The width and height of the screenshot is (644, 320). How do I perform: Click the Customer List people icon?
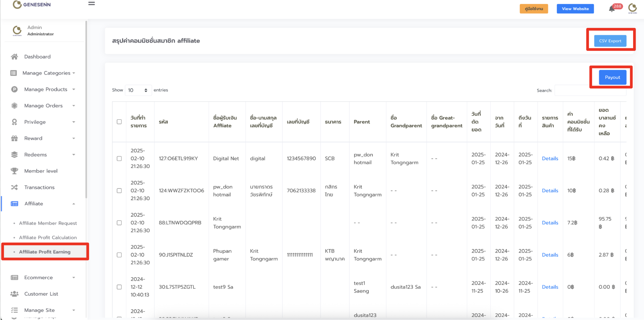pos(15,294)
